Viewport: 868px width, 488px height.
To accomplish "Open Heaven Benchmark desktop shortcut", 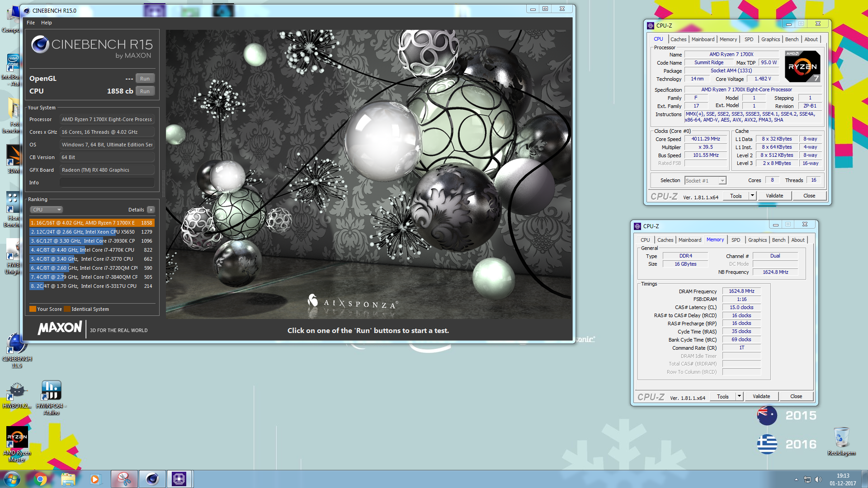I will click(x=13, y=209).
